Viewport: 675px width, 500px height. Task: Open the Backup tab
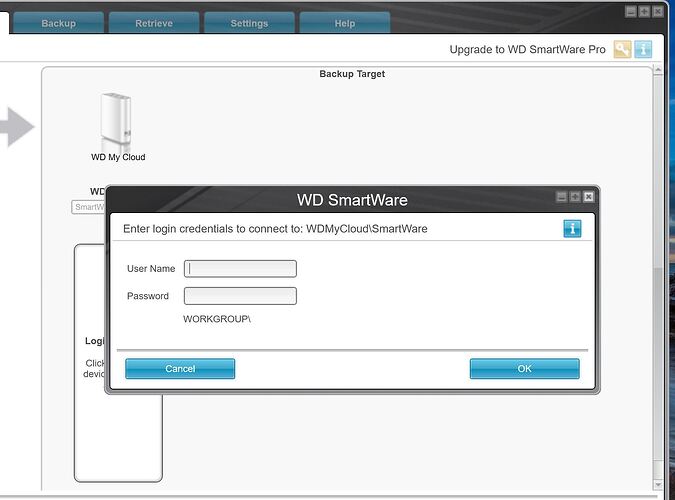point(59,23)
